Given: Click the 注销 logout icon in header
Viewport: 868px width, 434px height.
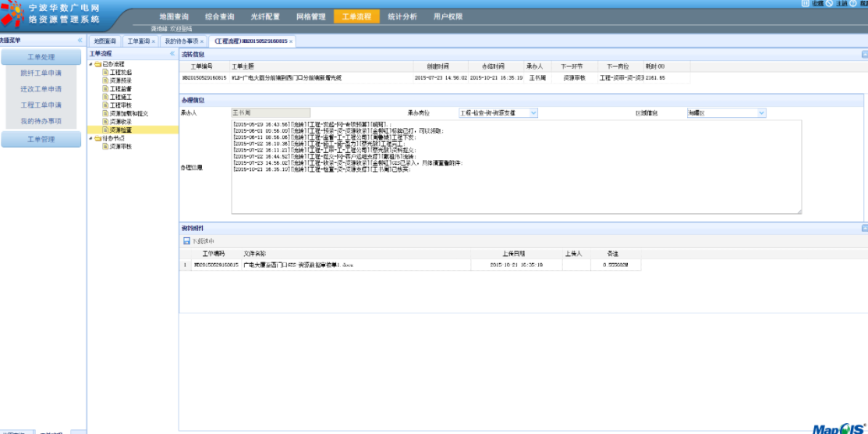Looking at the screenshot, I should pos(829,4).
